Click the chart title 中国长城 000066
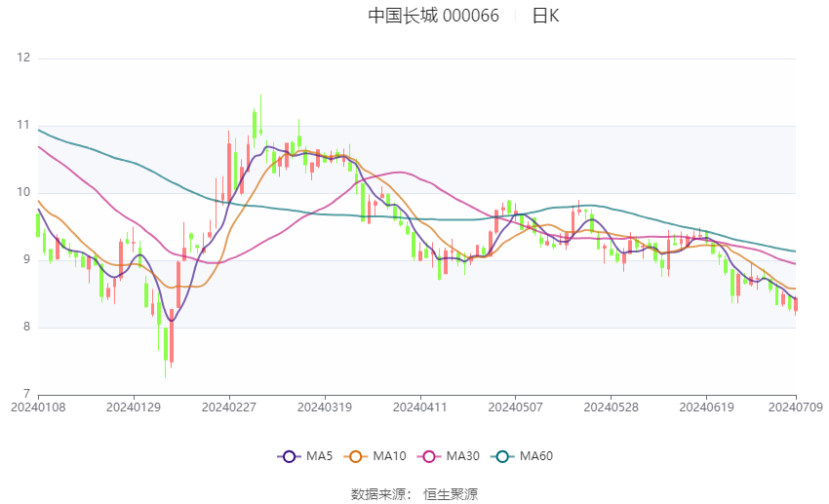The height and width of the screenshot is (504, 829). [434, 16]
